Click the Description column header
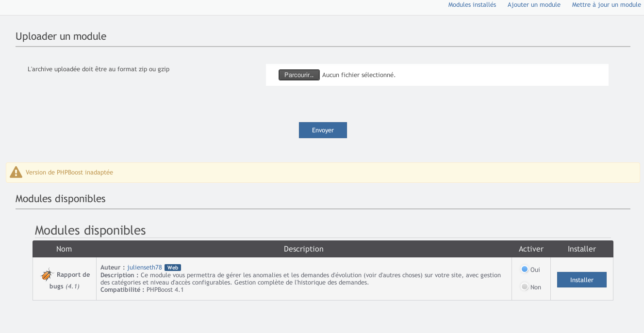644x333 pixels. click(303, 249)
